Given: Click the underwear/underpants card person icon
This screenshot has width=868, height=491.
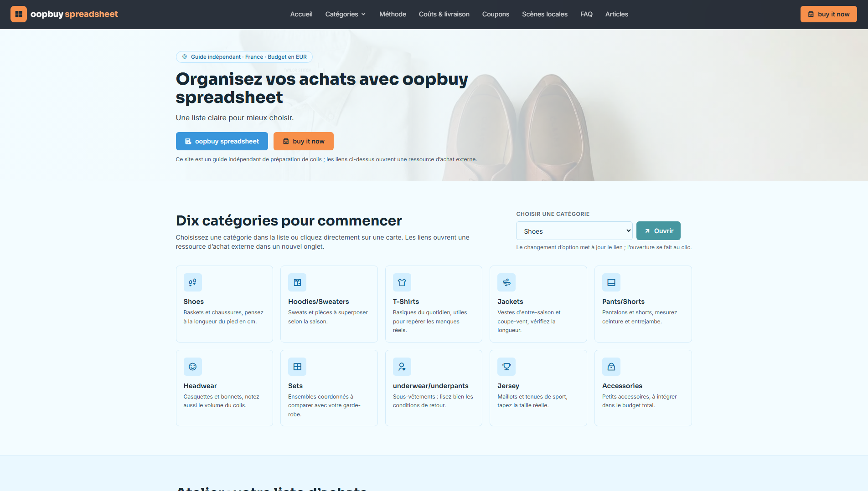Looking at the screenshot, I should (x=402, y=367).
